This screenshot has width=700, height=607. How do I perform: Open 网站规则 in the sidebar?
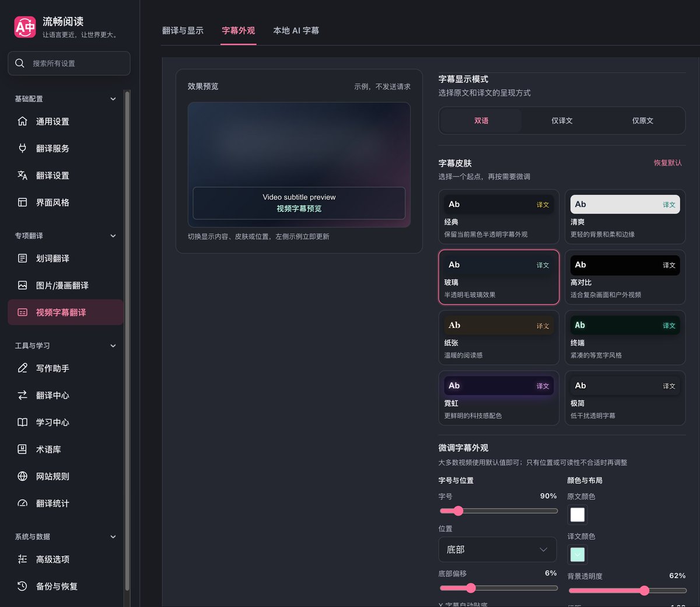coord(65,476)
